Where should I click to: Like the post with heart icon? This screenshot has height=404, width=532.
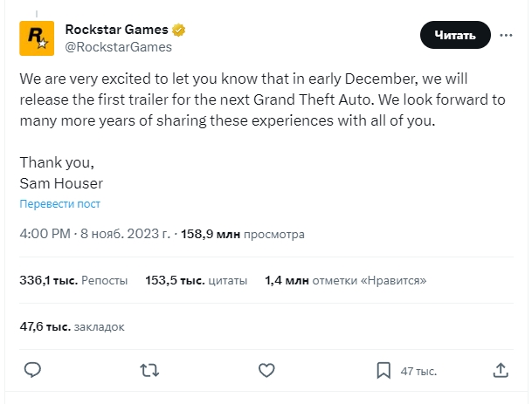[x=266, y=370]
